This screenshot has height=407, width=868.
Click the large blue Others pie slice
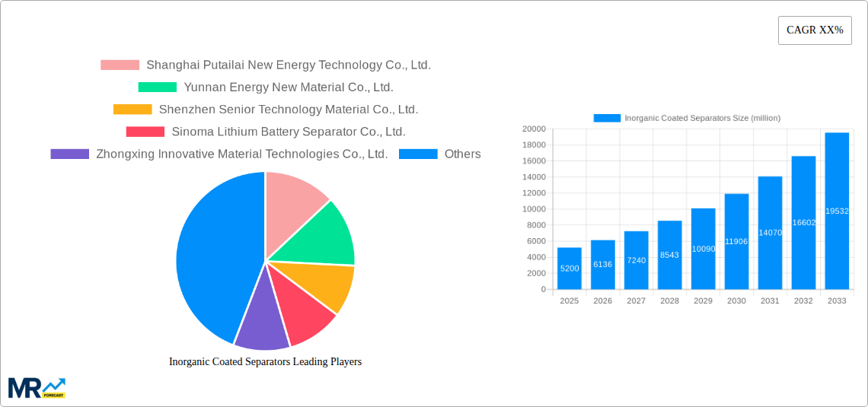pos(209,259)
